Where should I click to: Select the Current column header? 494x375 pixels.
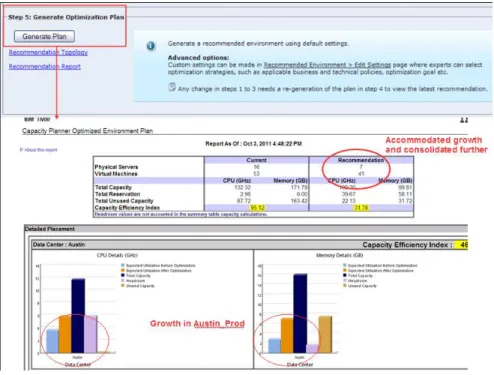coord(256,160)
